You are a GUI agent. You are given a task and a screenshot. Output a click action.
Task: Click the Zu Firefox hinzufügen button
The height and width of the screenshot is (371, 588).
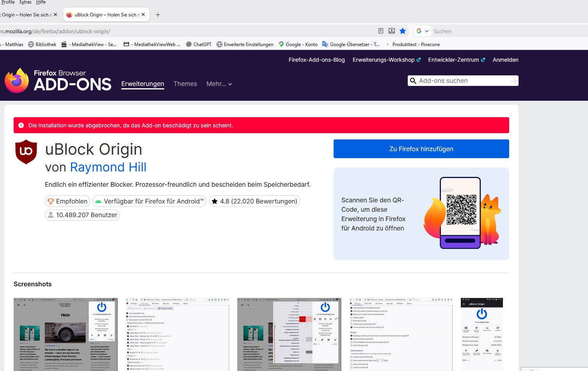click(421, 149)
